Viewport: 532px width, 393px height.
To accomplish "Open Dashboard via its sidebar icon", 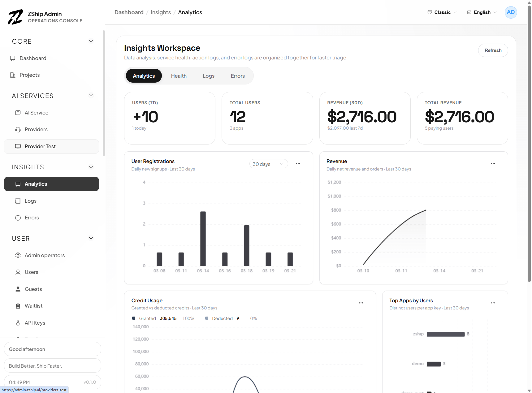I will (13, 58).
